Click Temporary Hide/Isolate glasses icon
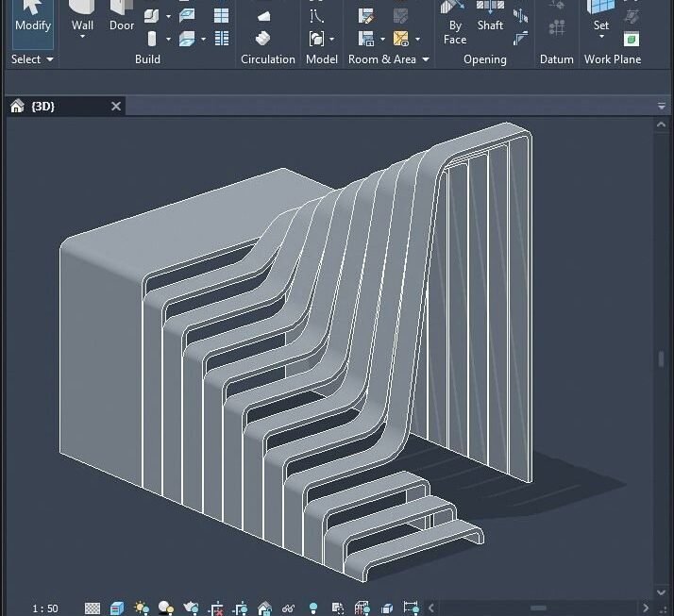The image size is (674, 616). [289, 608]
